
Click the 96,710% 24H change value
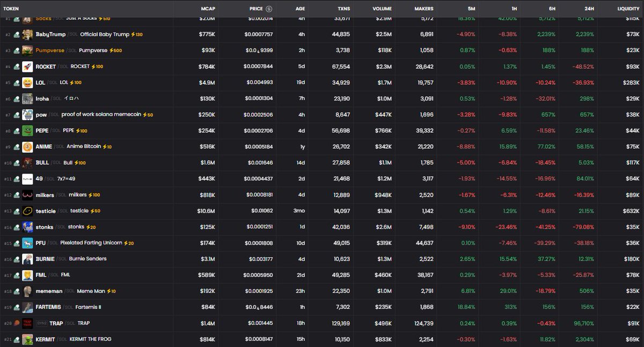tap(583, 323)
